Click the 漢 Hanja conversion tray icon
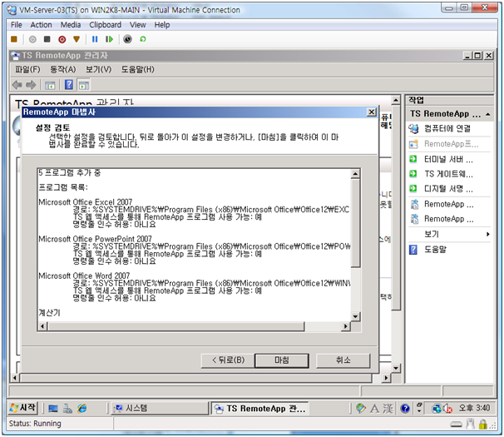504x437 pixels. [388, 409]
